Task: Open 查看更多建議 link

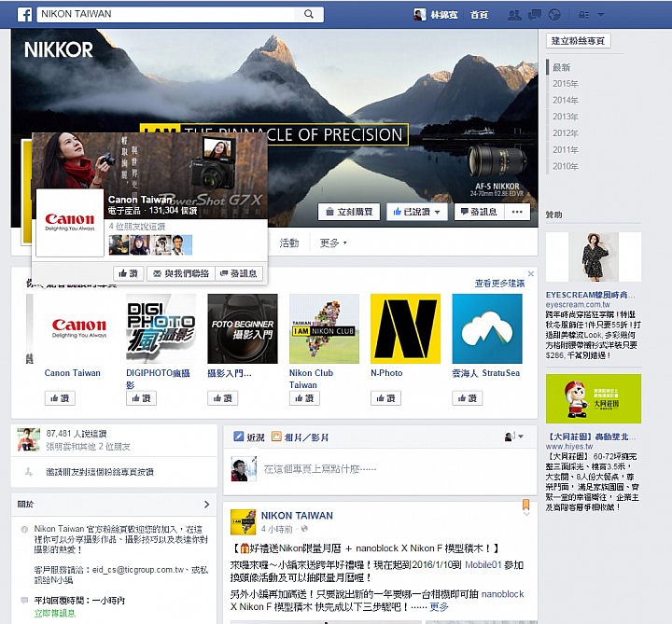Action: (499, 284)
